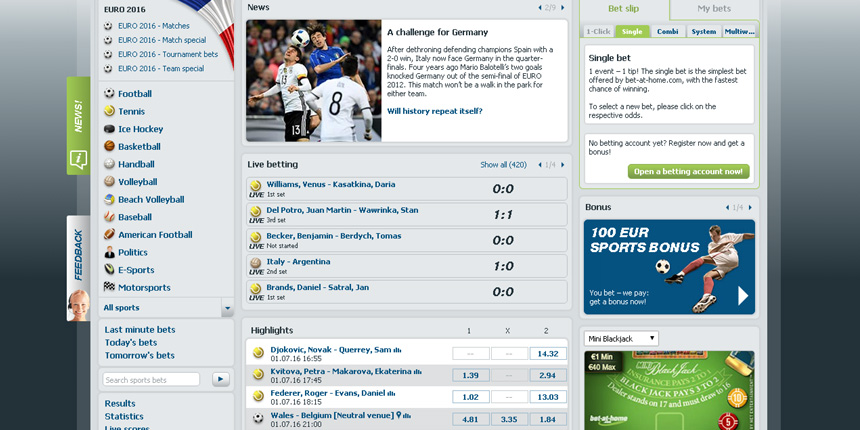
Task: Select odds 14.32 for Querrey
Action: pyautogui.click(x=548, y=354)
